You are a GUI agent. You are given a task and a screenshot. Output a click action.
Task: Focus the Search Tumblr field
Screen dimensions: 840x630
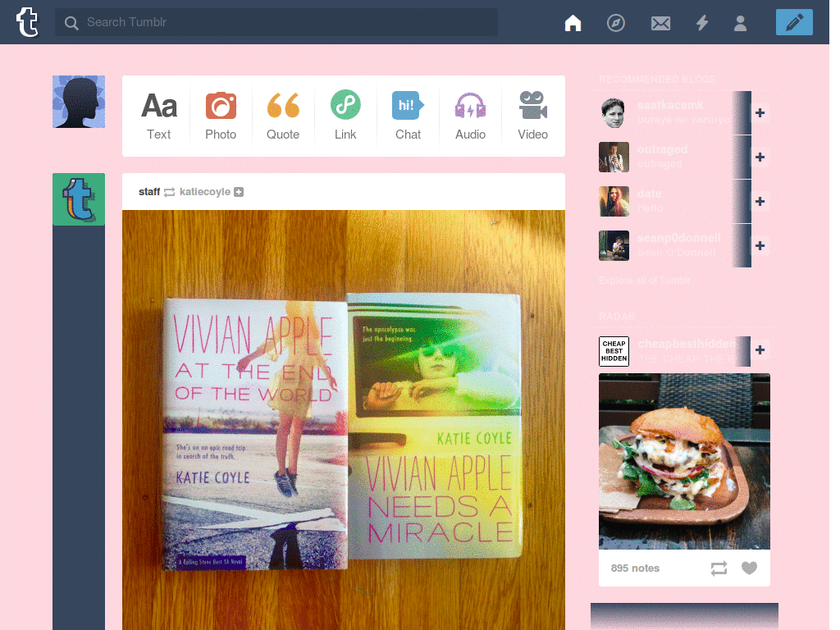[276, 22]
